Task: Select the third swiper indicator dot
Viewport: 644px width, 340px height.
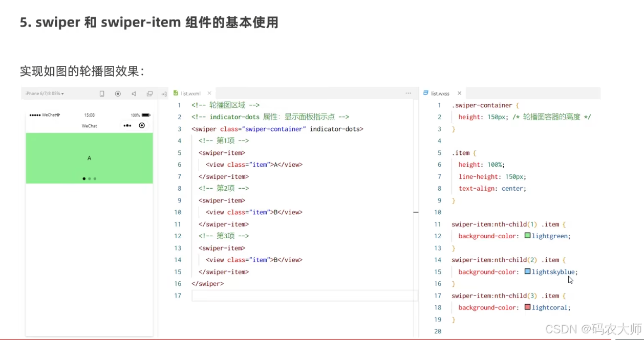Action: (95, 179)
